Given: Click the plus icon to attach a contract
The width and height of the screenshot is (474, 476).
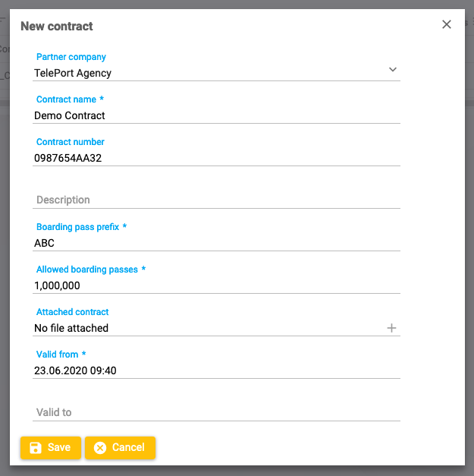Looking at the screenshot, I should [x=391, y=328].
